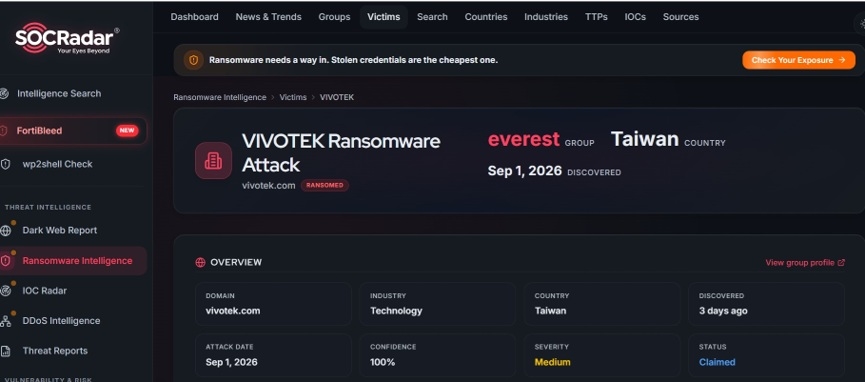
Task: Open the IOCs tab
Action: pos(636,17)
